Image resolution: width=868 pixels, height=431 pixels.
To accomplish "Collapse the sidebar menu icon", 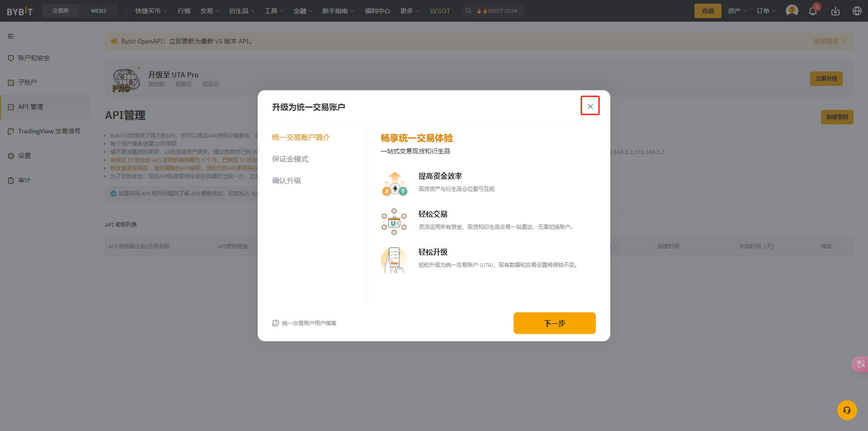I will pyautogui.click(x=11, y=36).
